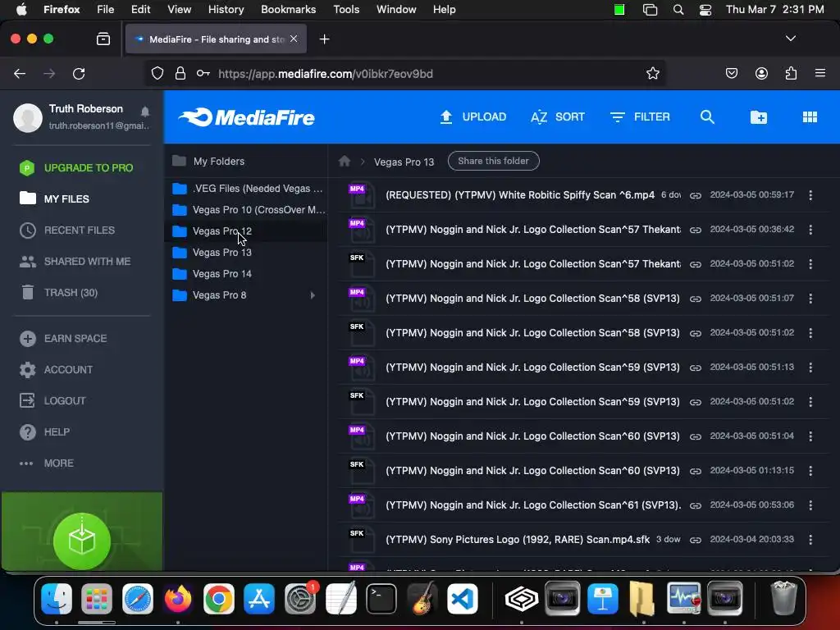The image size is (840, 630).
Task: Open Finder from the Dock
Action: (x=57, y=598)
